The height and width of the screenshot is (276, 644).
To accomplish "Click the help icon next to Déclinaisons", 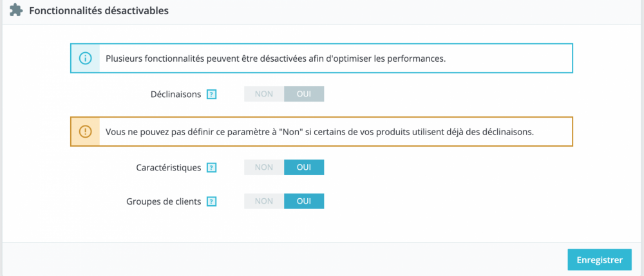I will (211, 95).
